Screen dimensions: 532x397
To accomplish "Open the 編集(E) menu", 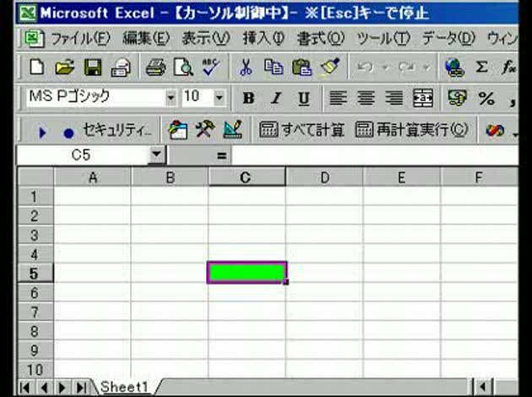I will pos(146,39).
